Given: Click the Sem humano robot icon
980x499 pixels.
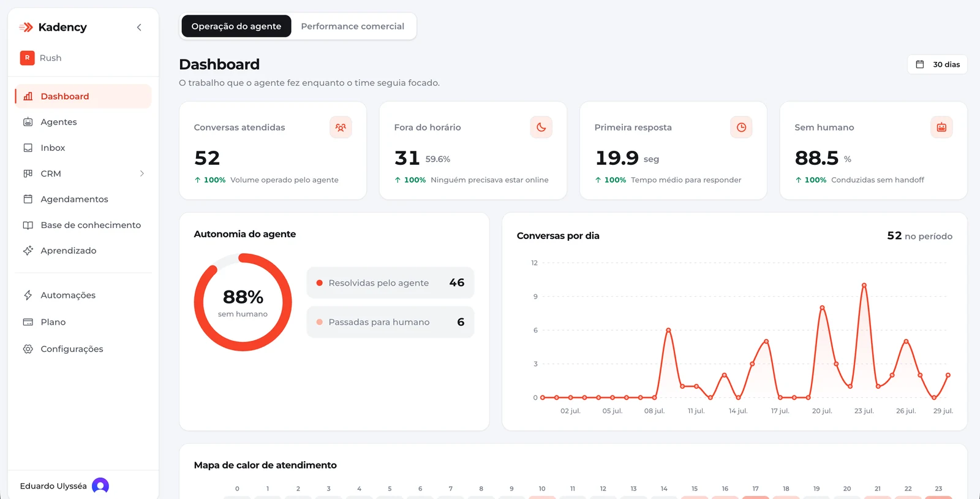Looking at the screenshot, I should pos(941,128).
